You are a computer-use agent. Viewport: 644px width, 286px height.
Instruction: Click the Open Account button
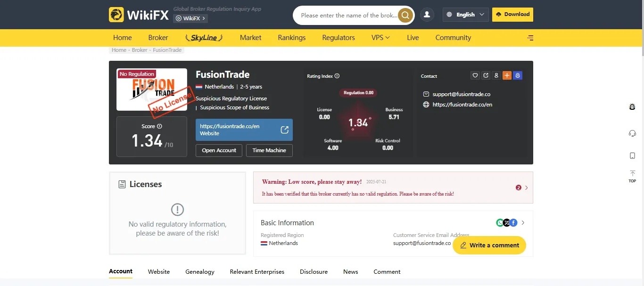(219, 150)
